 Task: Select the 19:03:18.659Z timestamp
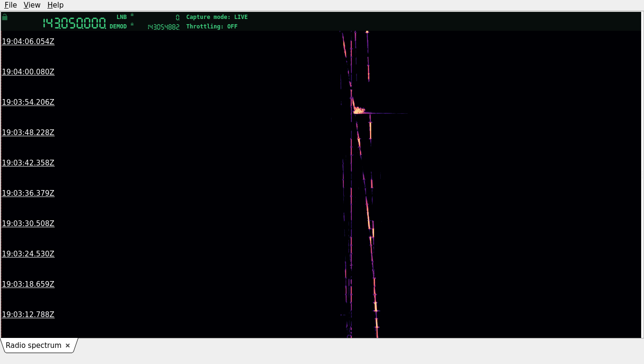click(x=28, y=284)
